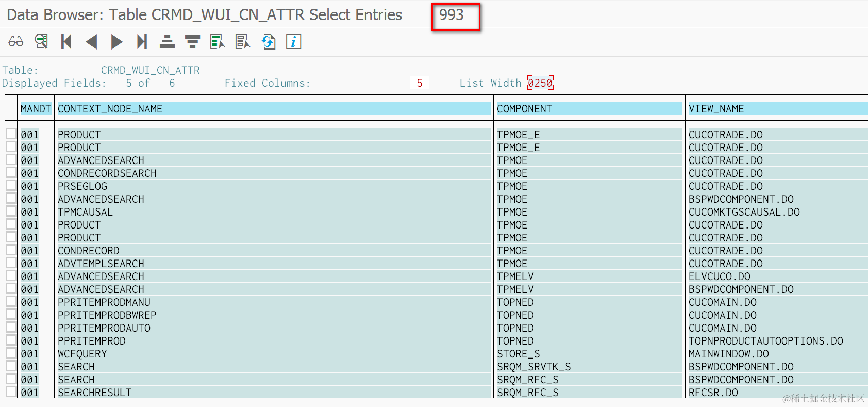This screenshot has width=868, height=407.
Task: Click the CONDRECORDSEARCH cell
Action: (x=274, y=173)
